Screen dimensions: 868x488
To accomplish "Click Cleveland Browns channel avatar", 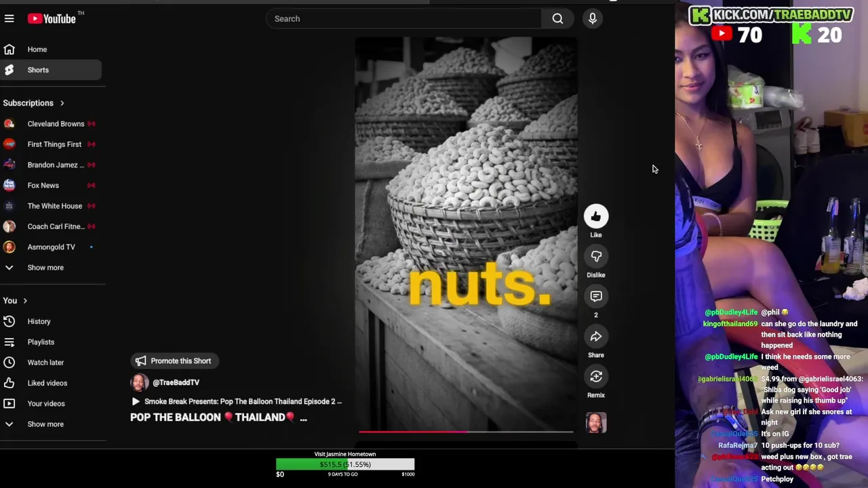I will (9, 124).
